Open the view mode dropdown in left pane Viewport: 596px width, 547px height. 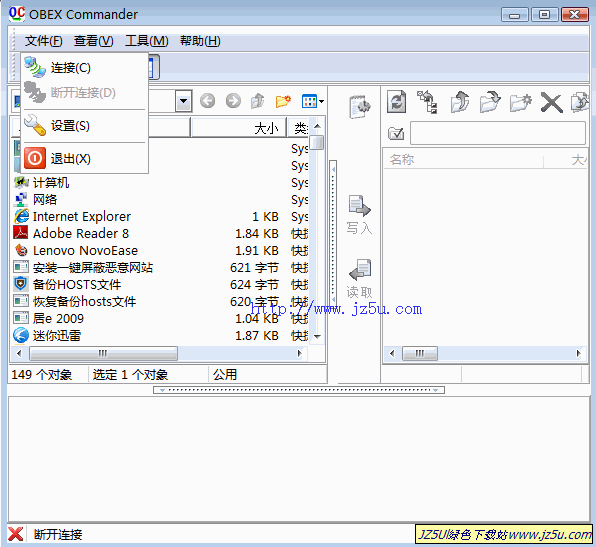[x=312, y=101]
